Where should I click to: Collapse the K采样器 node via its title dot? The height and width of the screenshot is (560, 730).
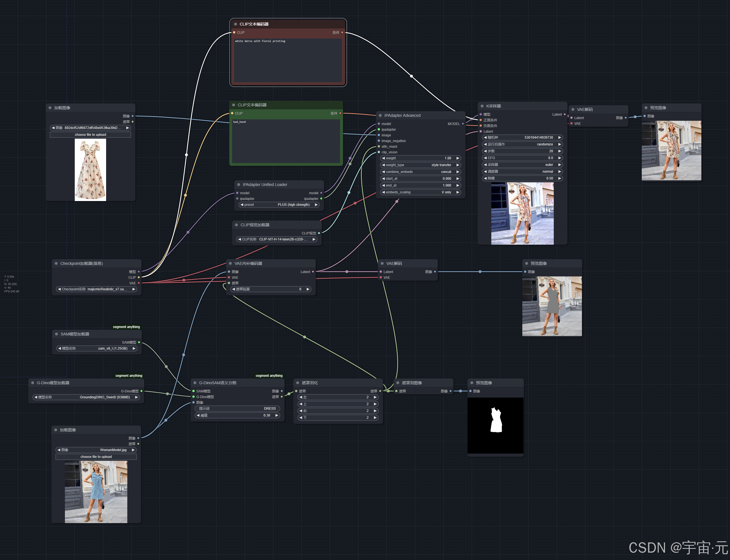pyautogui.click(x=482, y=106)
